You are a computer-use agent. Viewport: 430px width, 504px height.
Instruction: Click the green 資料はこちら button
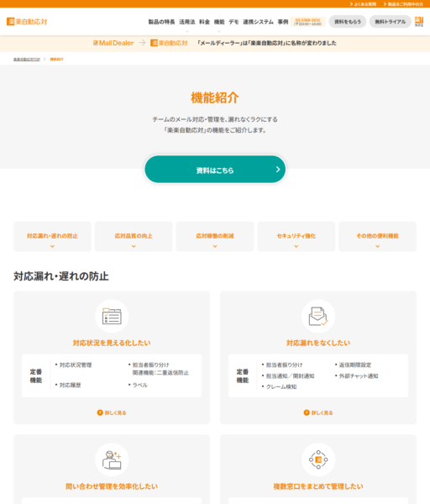click(x=215, y=170)
